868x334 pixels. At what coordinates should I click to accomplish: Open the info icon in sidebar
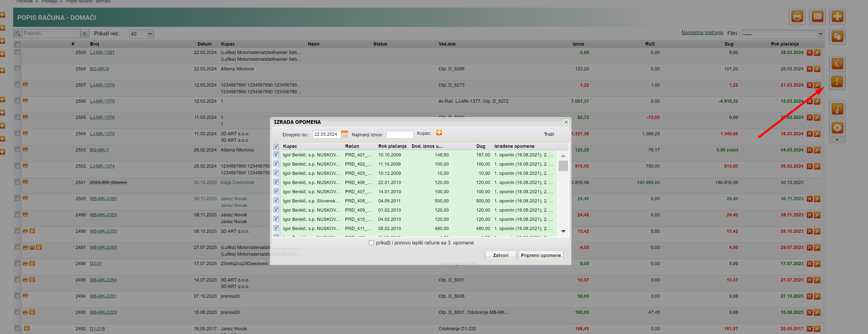[837, 109]
